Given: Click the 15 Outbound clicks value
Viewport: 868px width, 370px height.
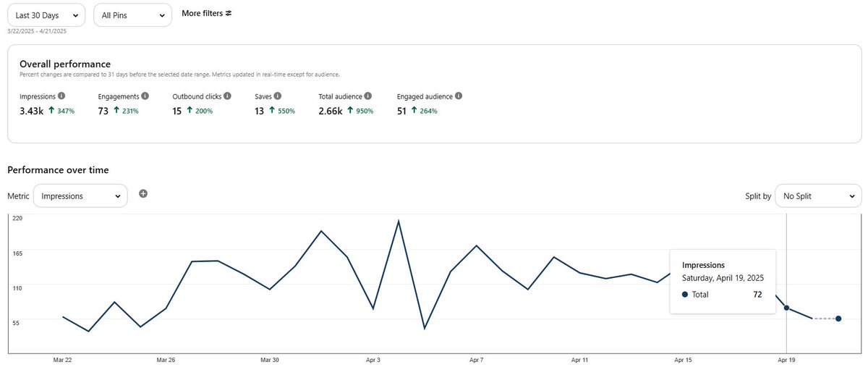Looking at the screenshot, I should click(177, 111).
